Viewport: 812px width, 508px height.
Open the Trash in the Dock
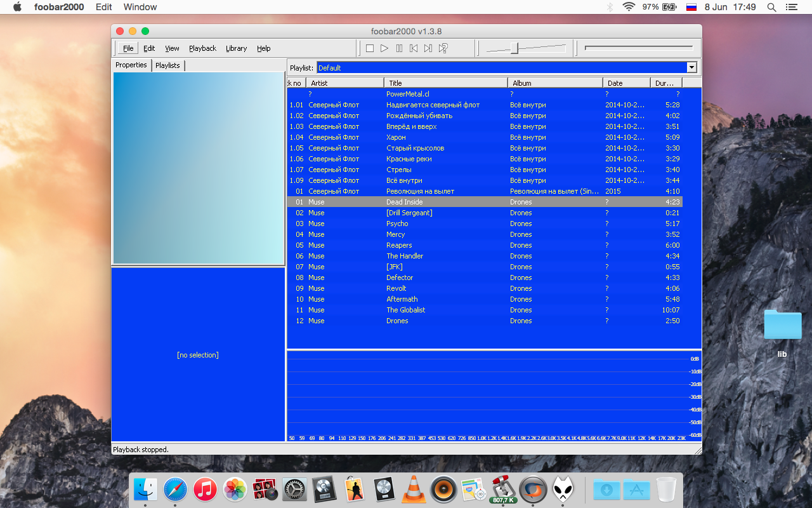[666, 490]
